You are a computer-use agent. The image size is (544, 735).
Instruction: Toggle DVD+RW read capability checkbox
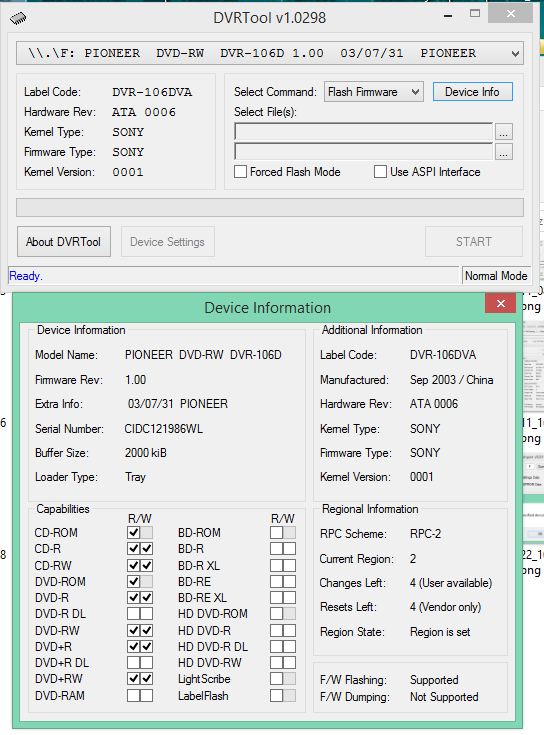point(134,679)
